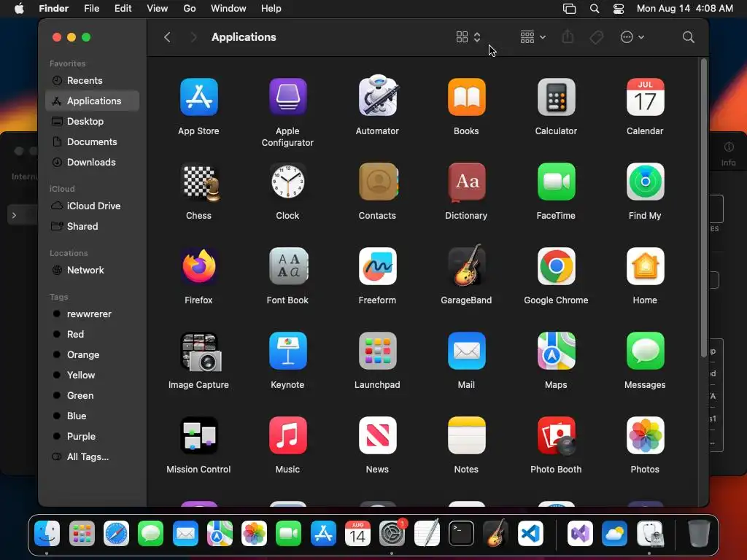The height and width of the screenshot is (560, 747).
Task: Open Documents in the sidebar
Action: pos(93,142)
